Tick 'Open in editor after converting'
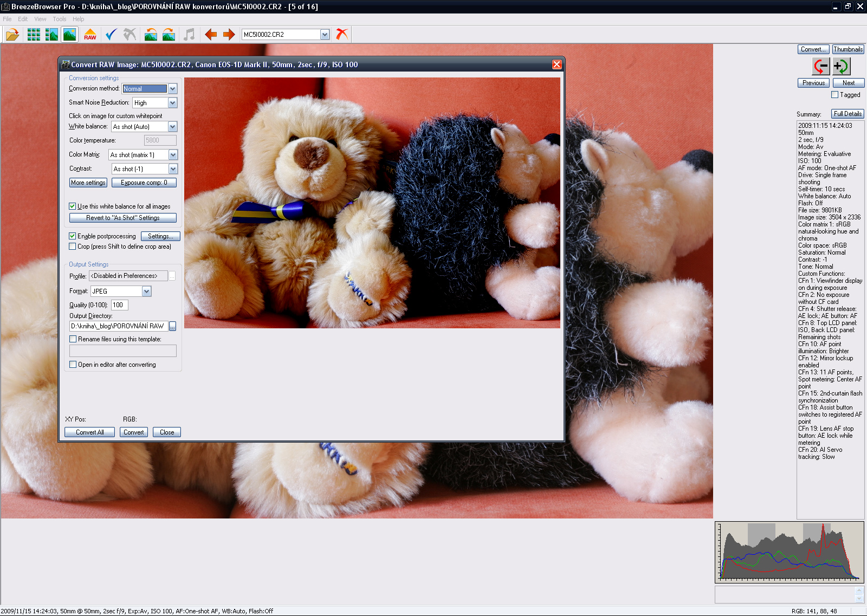The height and width of the screenshot is (616, 867). 73,365
